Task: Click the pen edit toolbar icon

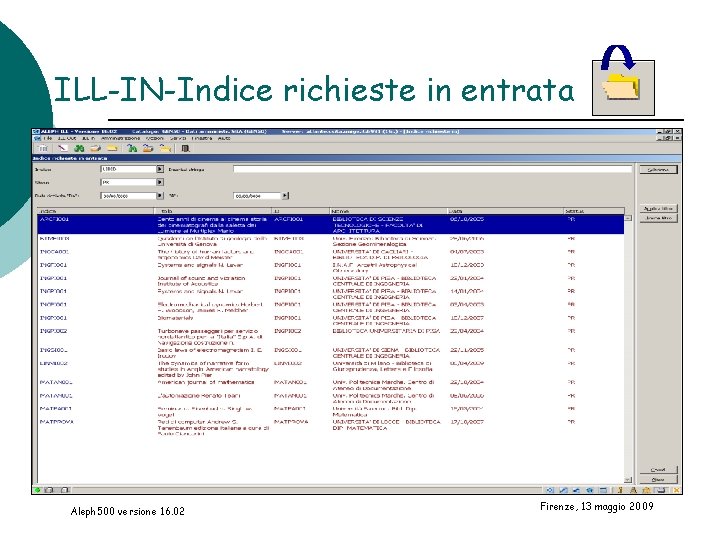Action: (x=63, y=148)
